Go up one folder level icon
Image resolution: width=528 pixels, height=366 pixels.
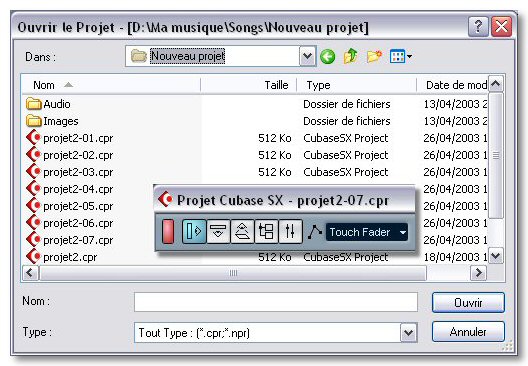click(x=351, y=56)
